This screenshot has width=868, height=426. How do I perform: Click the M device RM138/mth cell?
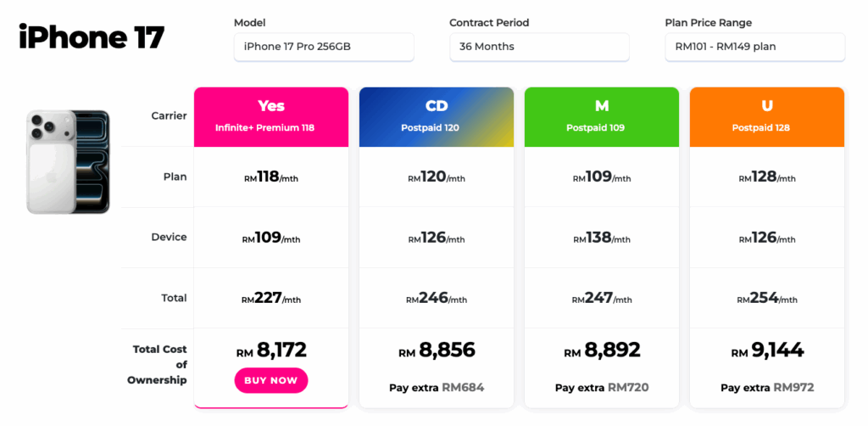click(602, 238)
